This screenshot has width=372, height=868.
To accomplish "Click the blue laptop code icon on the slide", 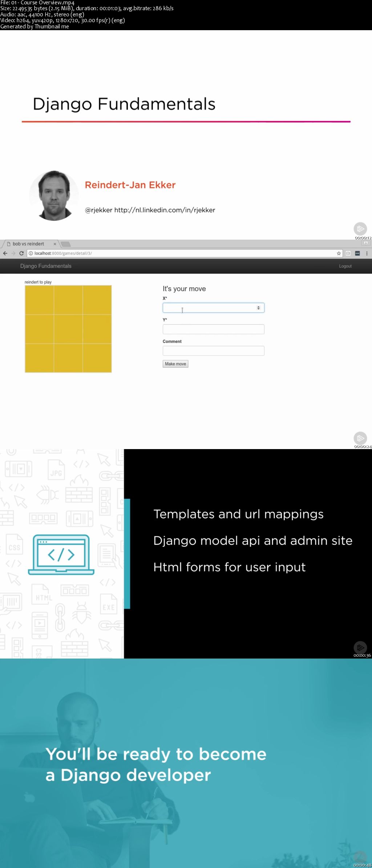I will (61, 555).
